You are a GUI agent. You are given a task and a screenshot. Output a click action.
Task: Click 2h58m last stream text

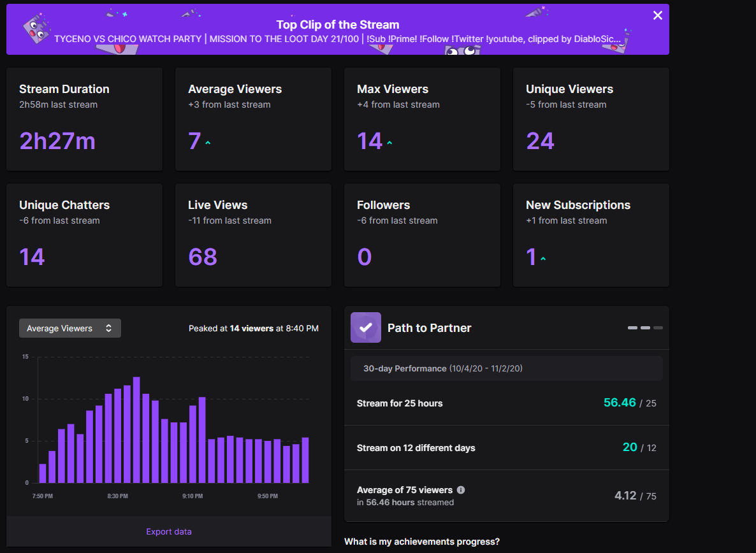tap(59, 104)
